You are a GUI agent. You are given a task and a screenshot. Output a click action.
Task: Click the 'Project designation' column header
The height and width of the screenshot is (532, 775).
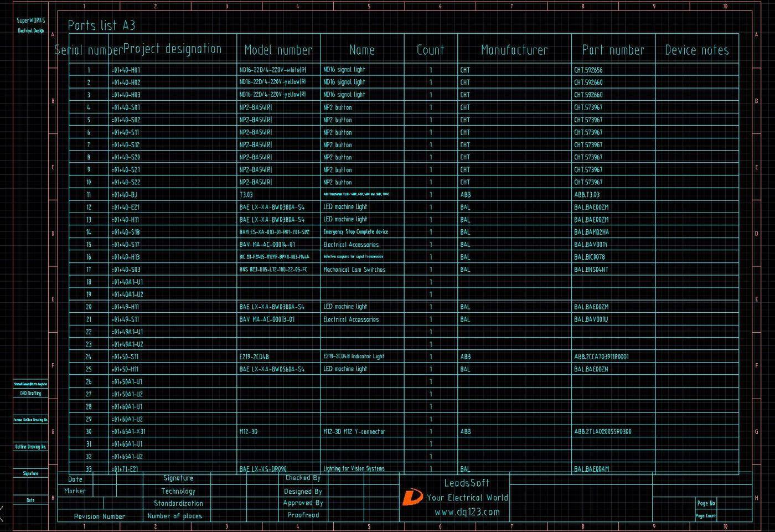[173, 49]
